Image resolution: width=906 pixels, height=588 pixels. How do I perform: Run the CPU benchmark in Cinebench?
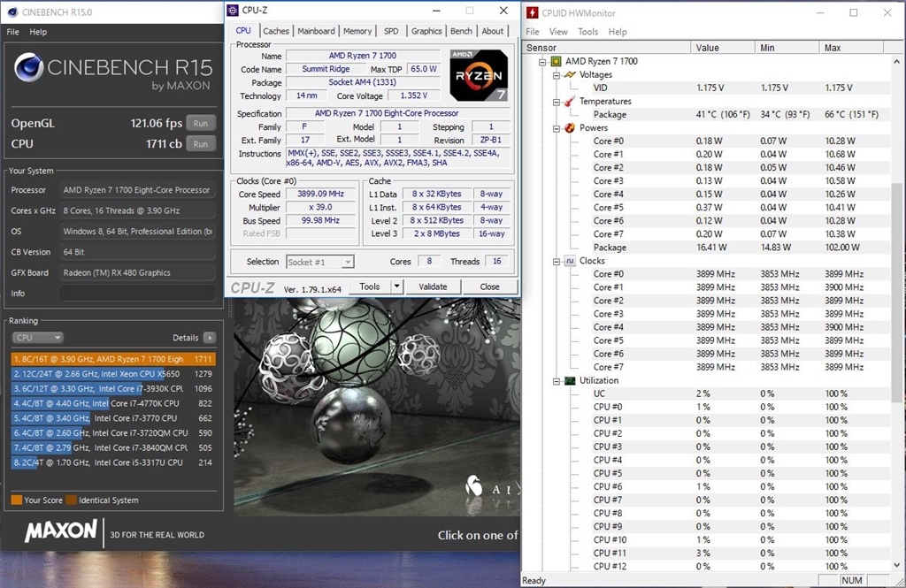click(201, 144)
